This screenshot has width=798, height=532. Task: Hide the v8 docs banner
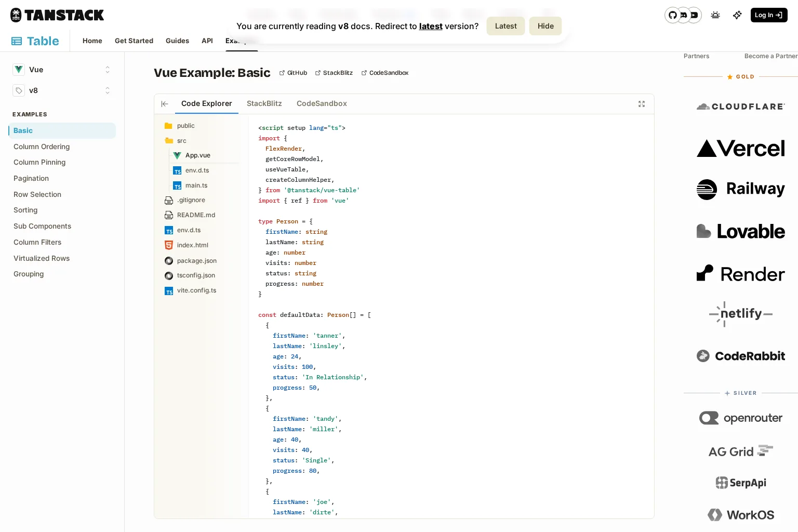546,26
